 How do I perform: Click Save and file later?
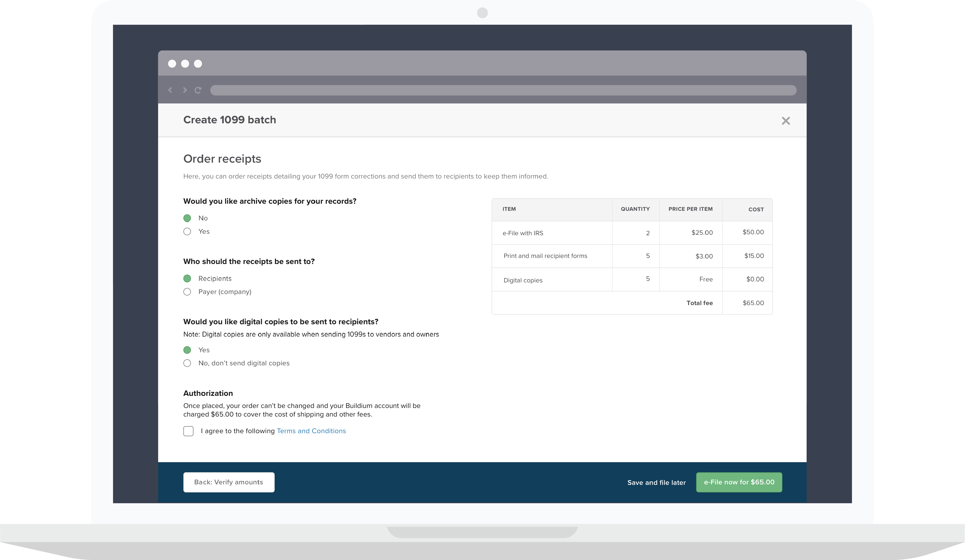(x=656, y=483)
